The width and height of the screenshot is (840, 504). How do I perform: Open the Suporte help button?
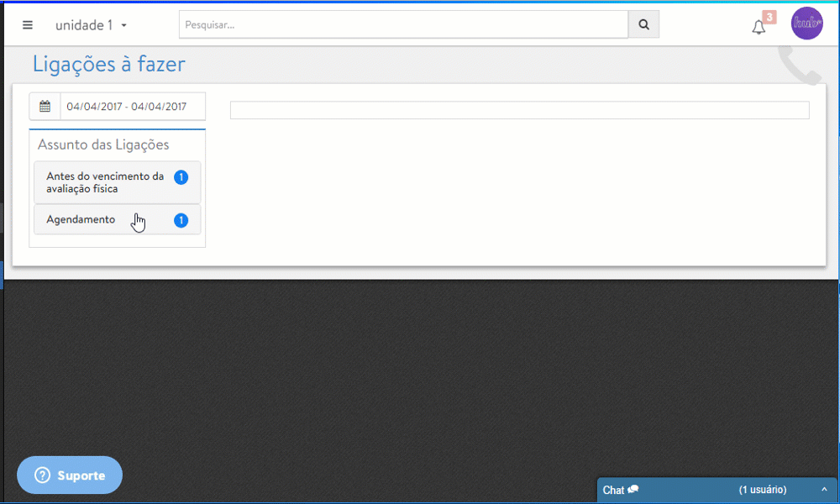click(70, 475)
